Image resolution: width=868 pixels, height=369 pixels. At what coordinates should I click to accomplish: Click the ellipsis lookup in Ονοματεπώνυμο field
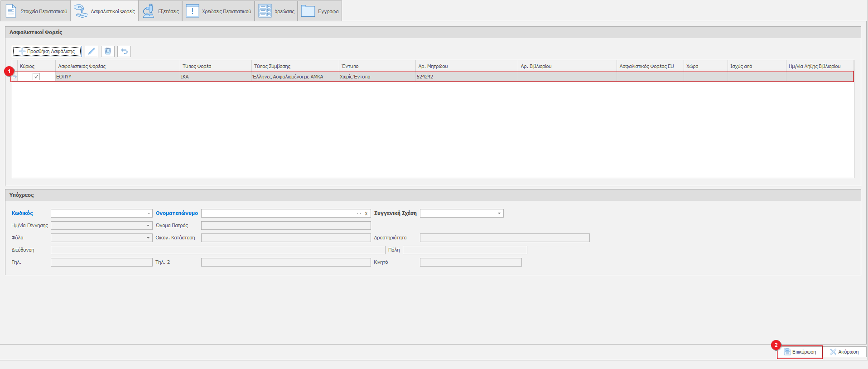359,213
